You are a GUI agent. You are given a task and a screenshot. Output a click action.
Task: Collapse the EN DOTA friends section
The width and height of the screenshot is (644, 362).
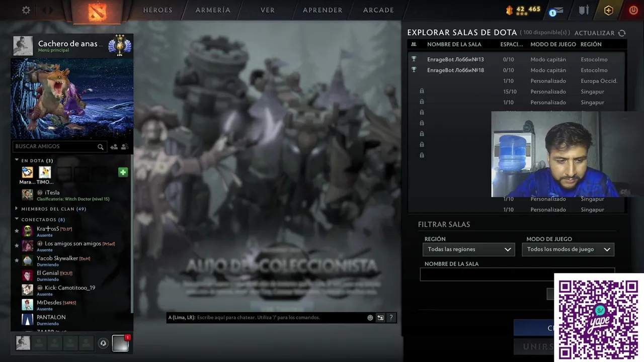click(x=17, y=160)
